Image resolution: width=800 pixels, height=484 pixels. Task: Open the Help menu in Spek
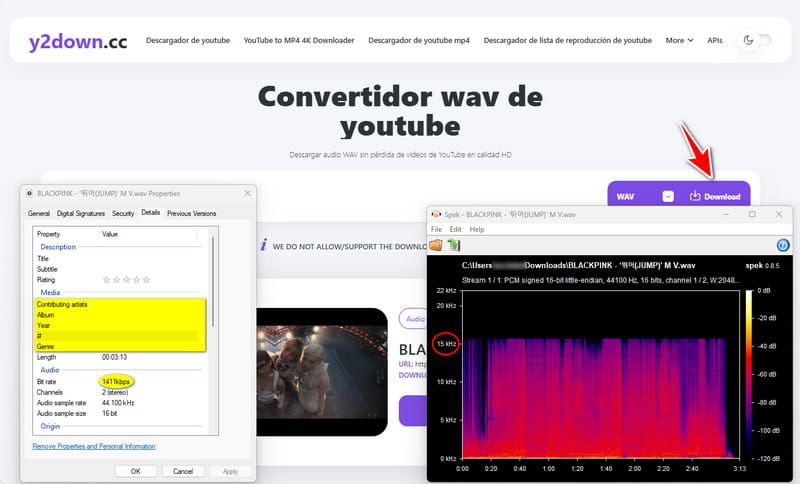[x=477, y=230]
